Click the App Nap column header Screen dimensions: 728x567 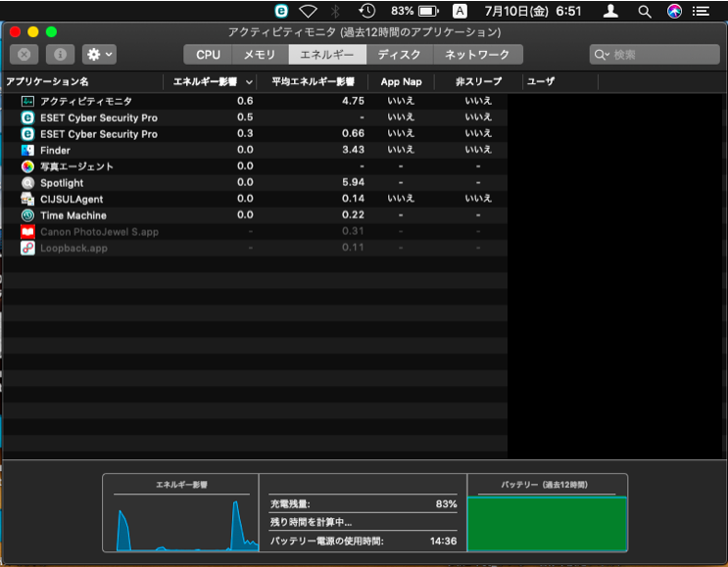tap(401, 81)
